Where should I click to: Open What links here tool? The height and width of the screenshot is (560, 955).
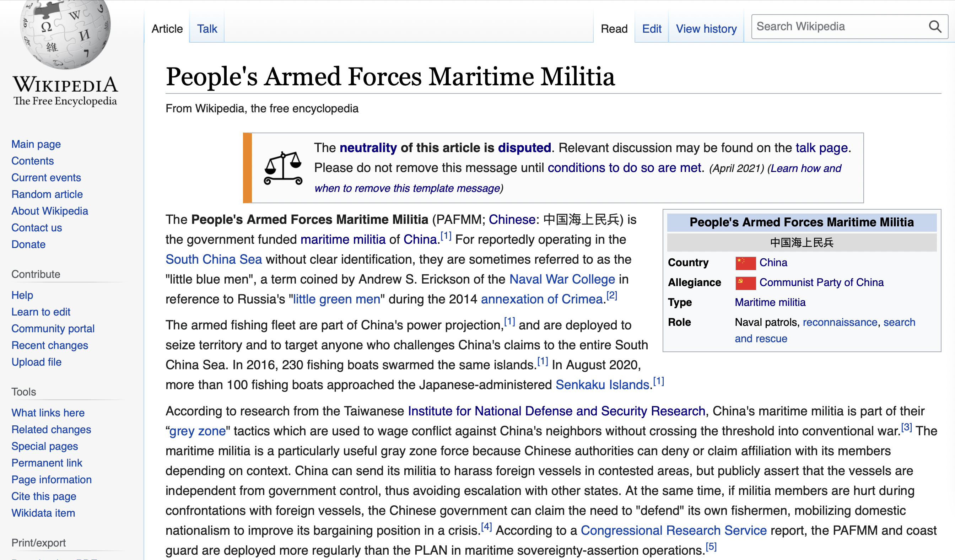pyautogui.click(x=48, y=412)
